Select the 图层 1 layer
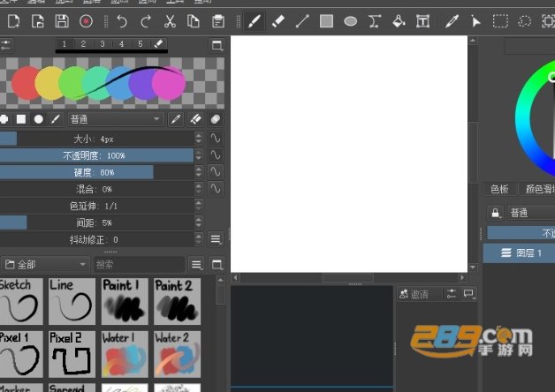This screenshot has height=392, width=555. point(519,253)
